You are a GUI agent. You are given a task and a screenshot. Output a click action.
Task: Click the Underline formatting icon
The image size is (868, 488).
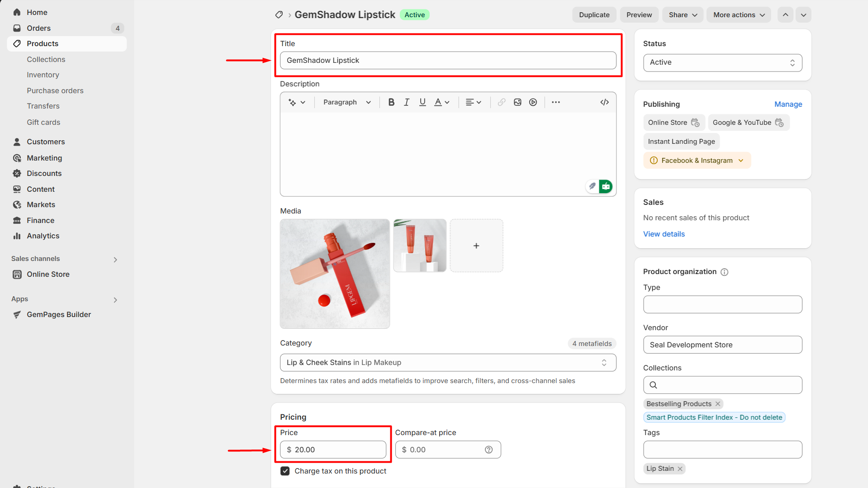422,102
